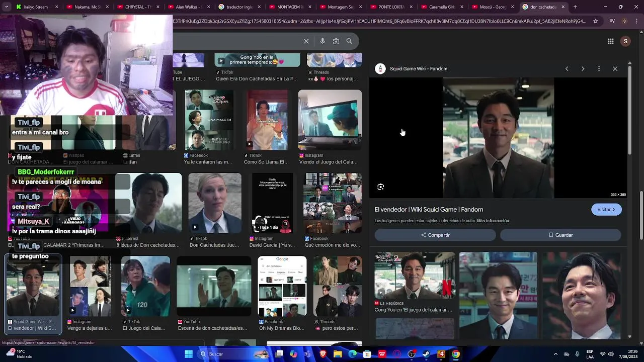Bookmark this page with the star icon

click(596, 21)
